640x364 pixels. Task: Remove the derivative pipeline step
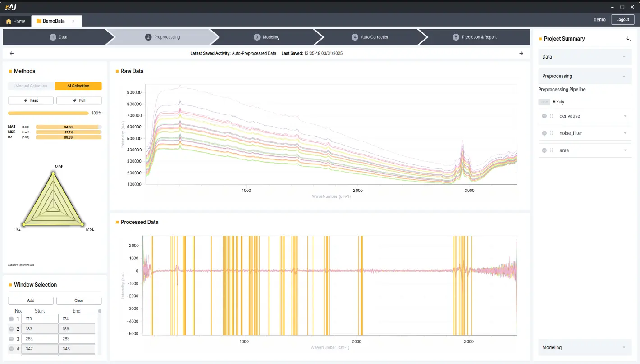tap(544, 116)
